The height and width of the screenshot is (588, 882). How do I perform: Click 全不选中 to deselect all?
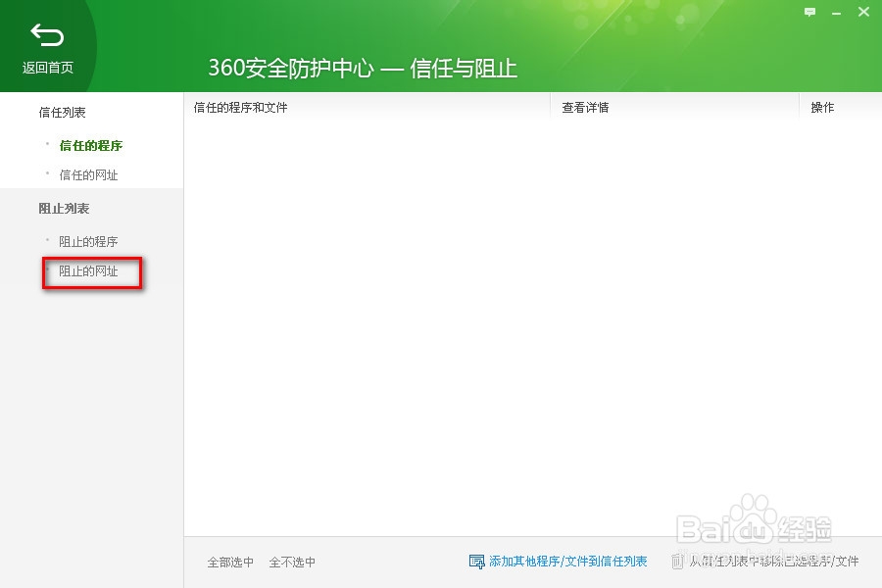click(292, 563)
